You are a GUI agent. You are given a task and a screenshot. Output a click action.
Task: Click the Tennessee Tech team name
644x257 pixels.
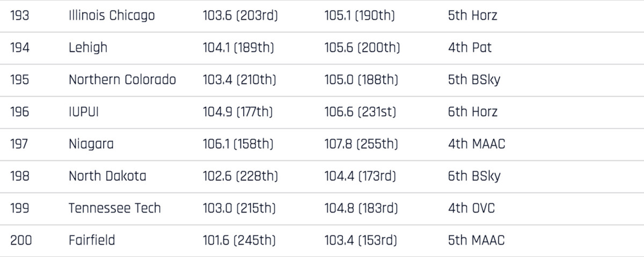point(115,208)
